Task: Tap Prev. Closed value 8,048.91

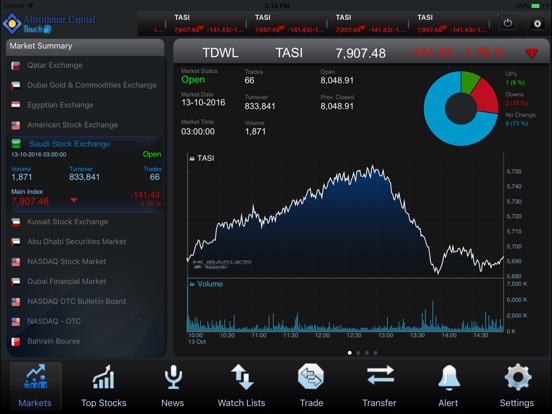Action: [337, 106]
